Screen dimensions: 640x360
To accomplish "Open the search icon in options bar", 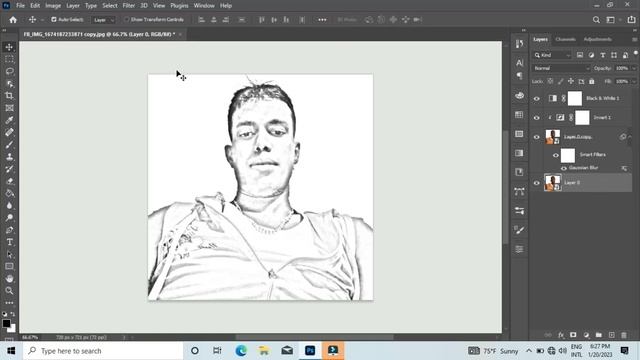I will click(596, 20).
